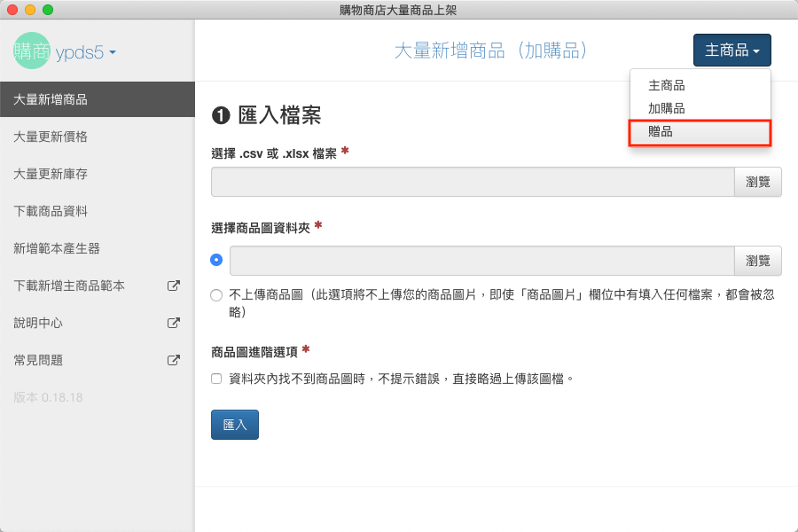The image size is (798, 532).
Task: Choose 主商品 from the dropdown list
Action: 700,85
